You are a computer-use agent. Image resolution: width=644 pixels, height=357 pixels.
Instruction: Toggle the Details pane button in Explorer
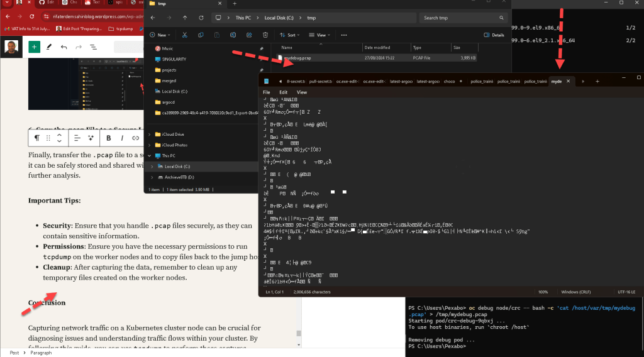494,35
